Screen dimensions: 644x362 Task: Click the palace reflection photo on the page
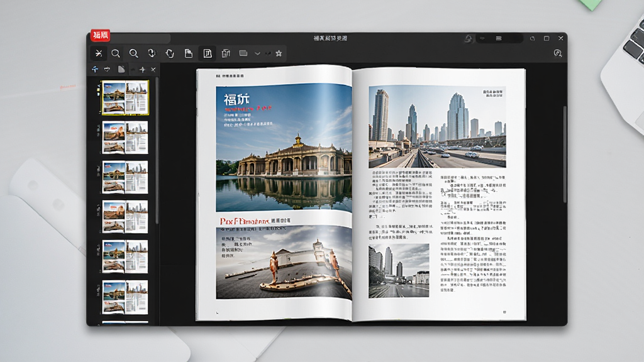tap(284, 148)
